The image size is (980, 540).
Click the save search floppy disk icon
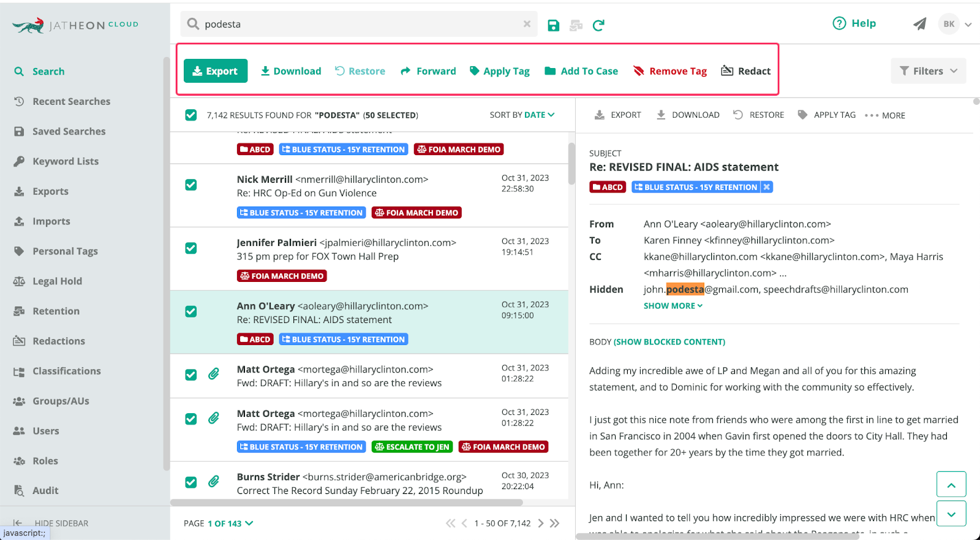(x=554, y=25)
